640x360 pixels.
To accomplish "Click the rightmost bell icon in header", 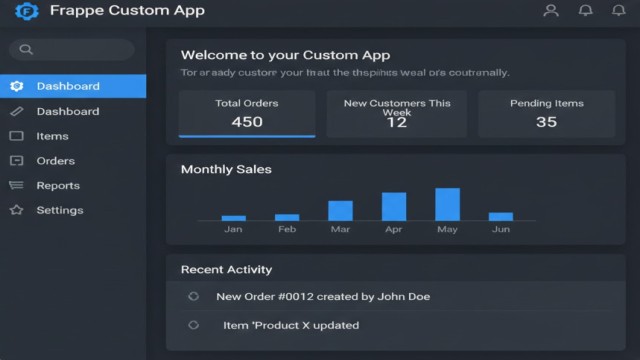I will (x=618, y=10).
